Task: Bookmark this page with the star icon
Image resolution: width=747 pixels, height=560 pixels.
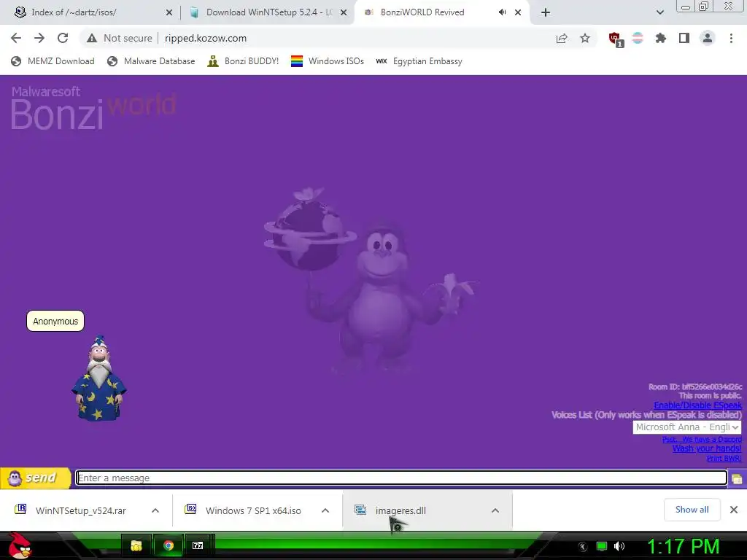Action: pyautogui.click(x=585, y=38)
